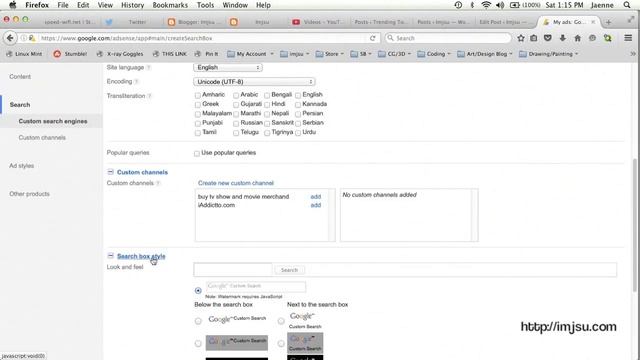Select the Google Custom Search watermark radio
Viewport: 640px width, 360px height.
(198, 291)
